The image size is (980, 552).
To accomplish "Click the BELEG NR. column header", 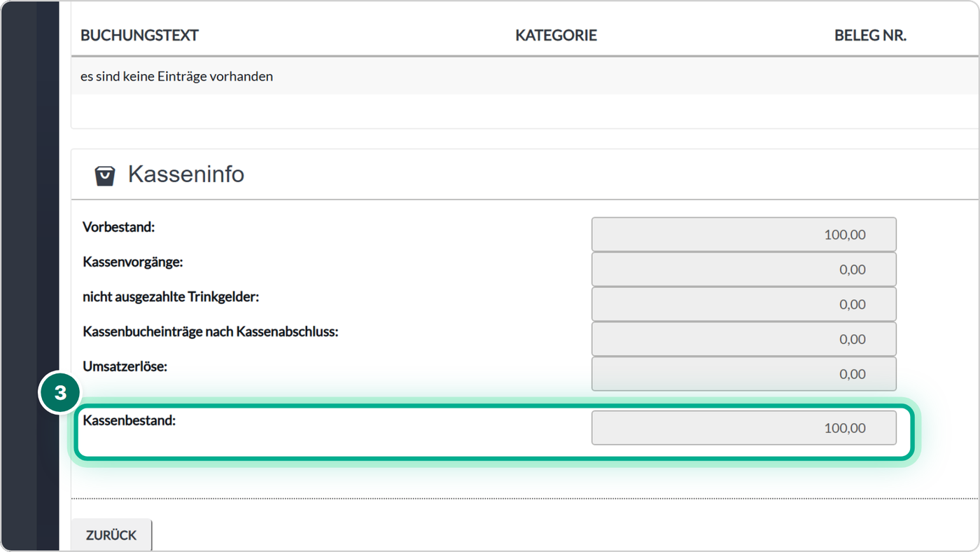I will pyautogui.click(x=870, y=36).
